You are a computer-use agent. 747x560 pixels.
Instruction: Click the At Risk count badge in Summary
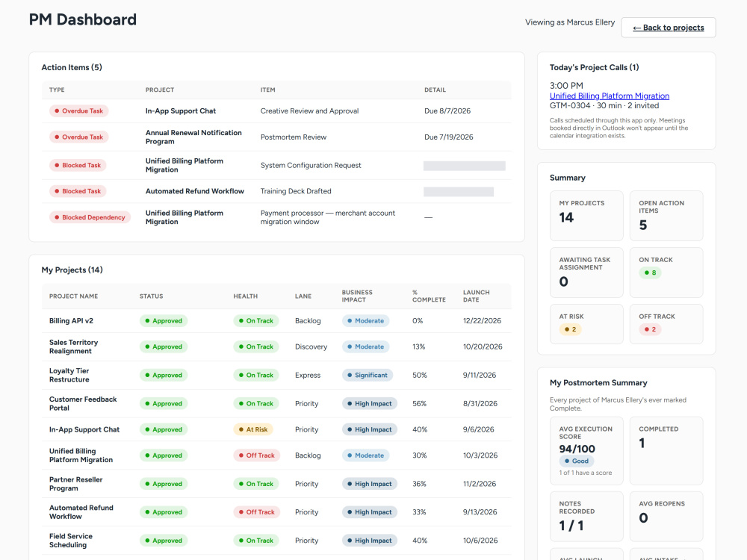tap(570, 329)
